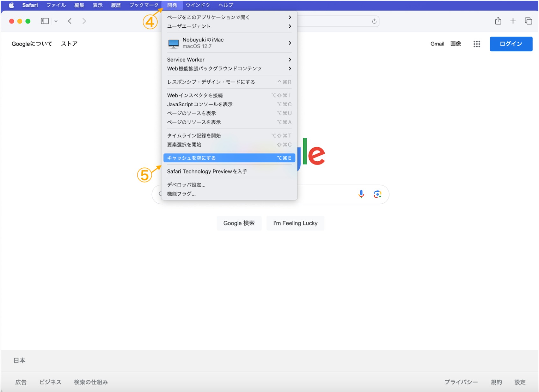539x392 pixels.
Task: Open the ウインドウ menu
Action: click(198, 5)
